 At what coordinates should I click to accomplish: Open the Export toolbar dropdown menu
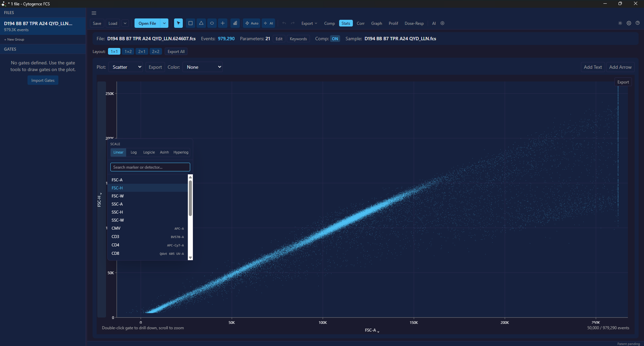pyautogui.click(x=309, y=23)
